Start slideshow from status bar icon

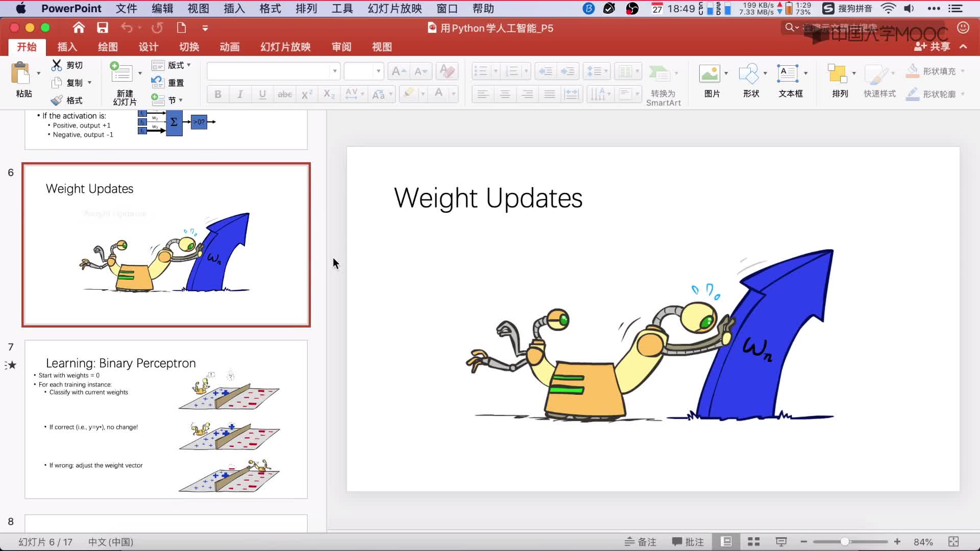coord(781,542)
